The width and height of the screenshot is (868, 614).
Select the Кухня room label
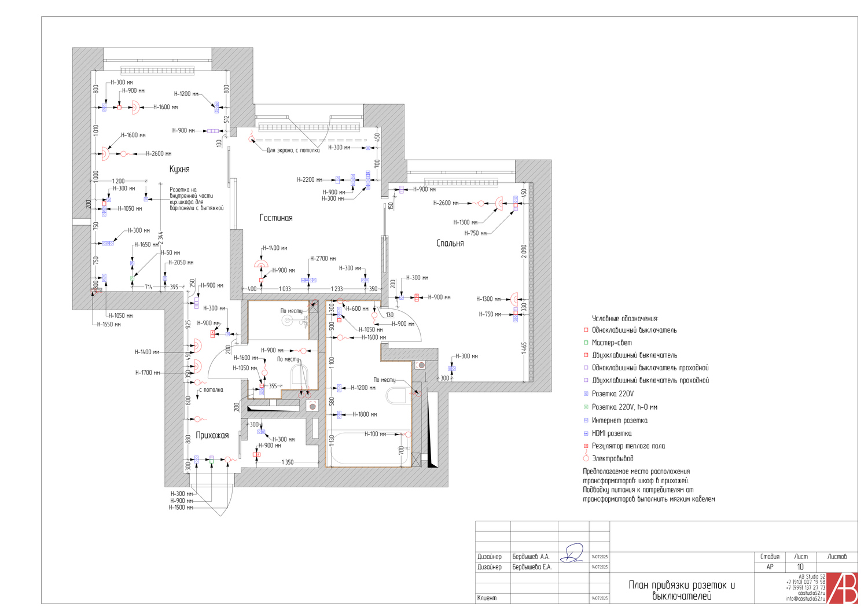click(179, 169)
